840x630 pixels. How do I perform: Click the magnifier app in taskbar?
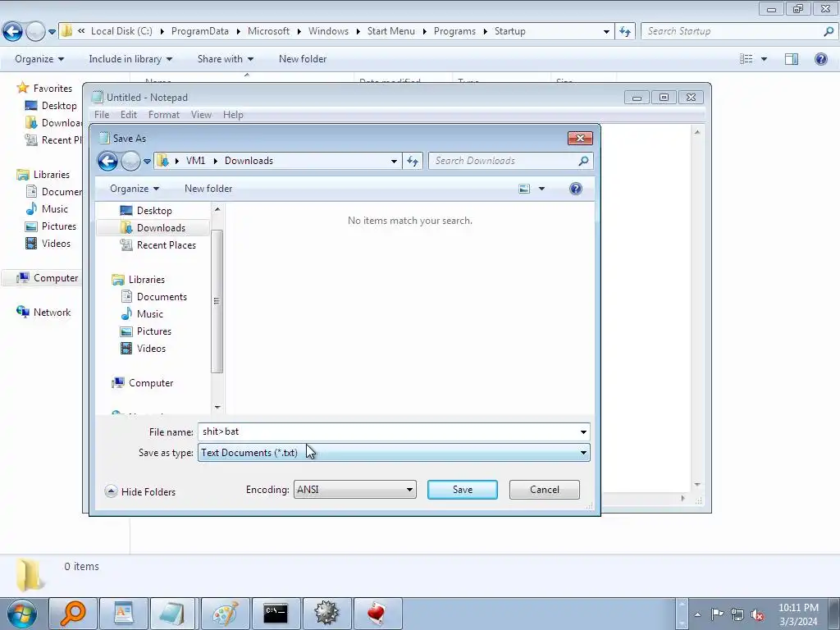73,614
